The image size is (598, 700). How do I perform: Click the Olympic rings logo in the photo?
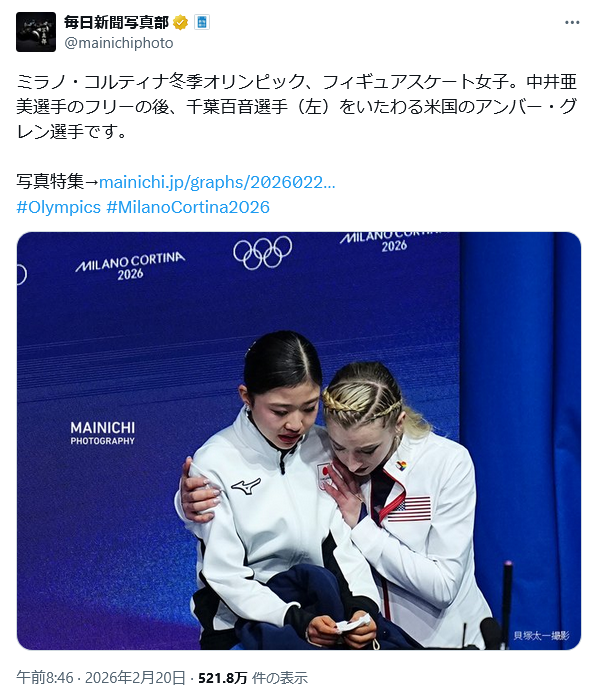[262, 252]
